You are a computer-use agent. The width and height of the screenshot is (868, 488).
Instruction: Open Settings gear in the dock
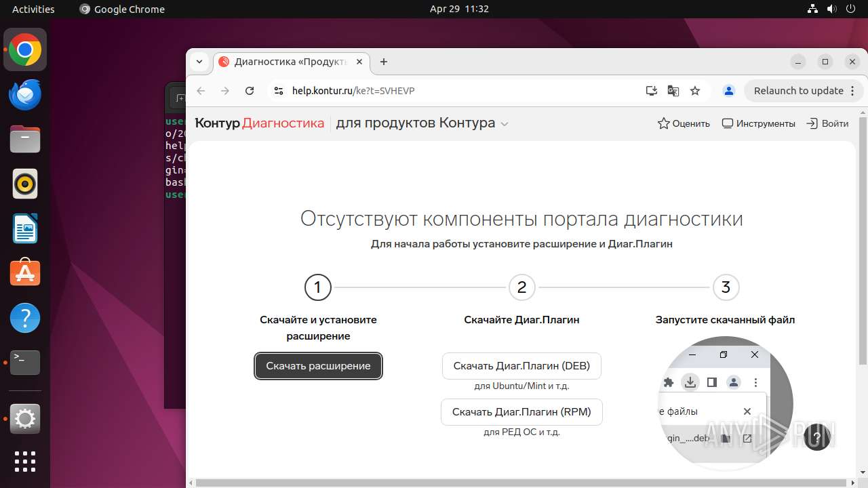(x=25, y=420)
